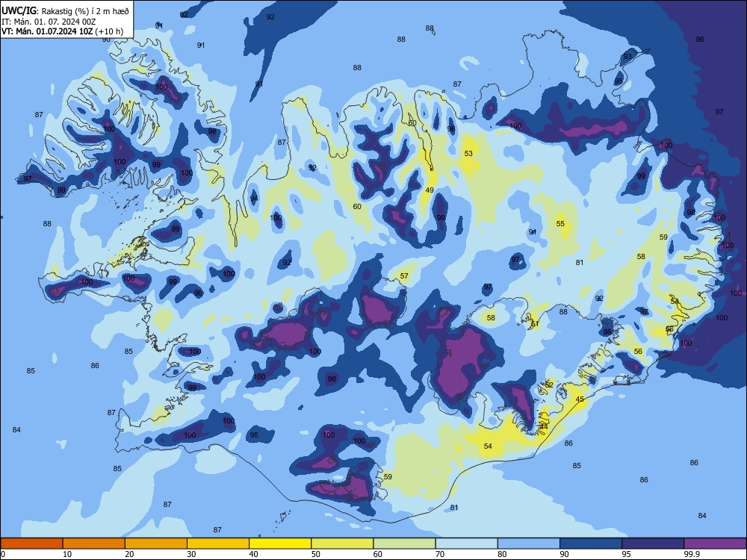Click the humidity value '45' on the map
Screen dimensions: 747x560
coord(580,399)
